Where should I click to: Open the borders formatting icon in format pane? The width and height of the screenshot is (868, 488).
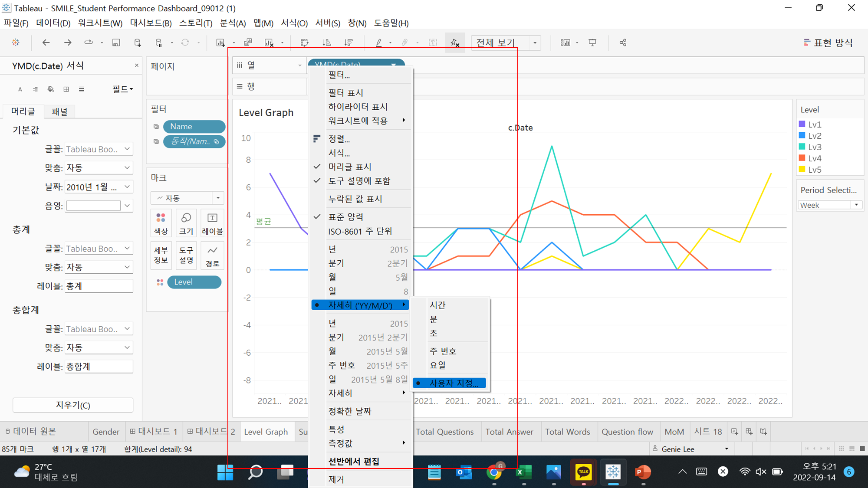point(66,89)
